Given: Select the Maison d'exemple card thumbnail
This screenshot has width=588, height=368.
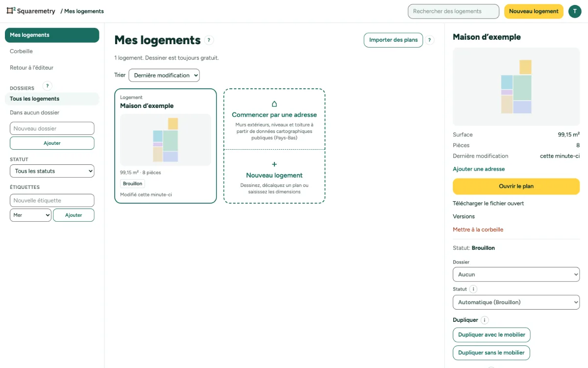Looking at the screenshot, I should click(166, 140).
